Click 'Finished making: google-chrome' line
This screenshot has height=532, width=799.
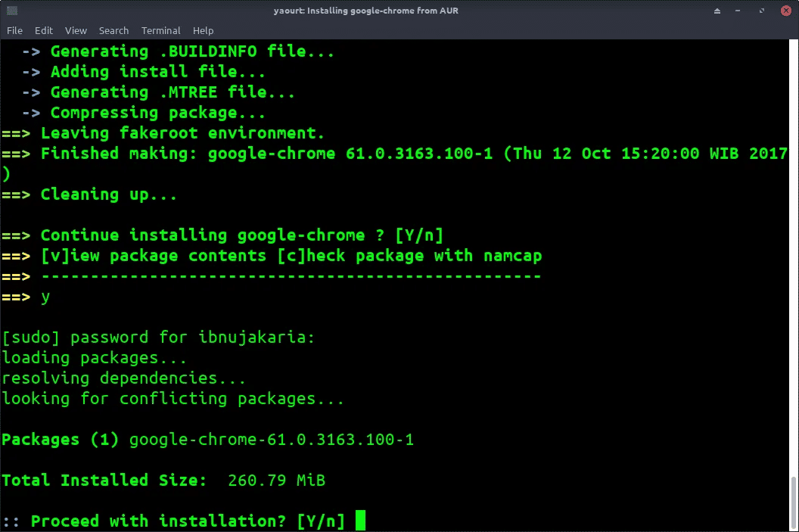pos(395,154)
